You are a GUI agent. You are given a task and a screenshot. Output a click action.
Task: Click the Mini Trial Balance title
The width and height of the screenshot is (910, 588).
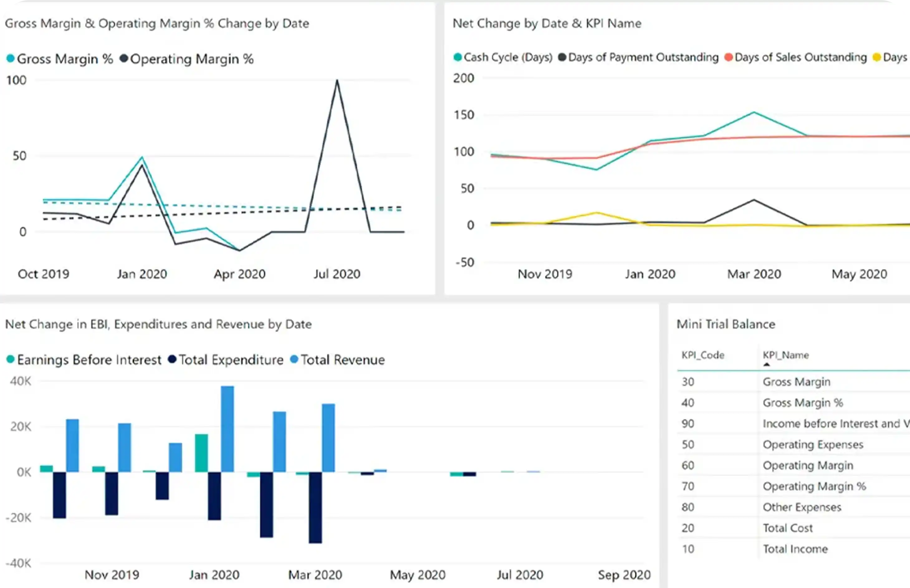click(x=726, y=324)
